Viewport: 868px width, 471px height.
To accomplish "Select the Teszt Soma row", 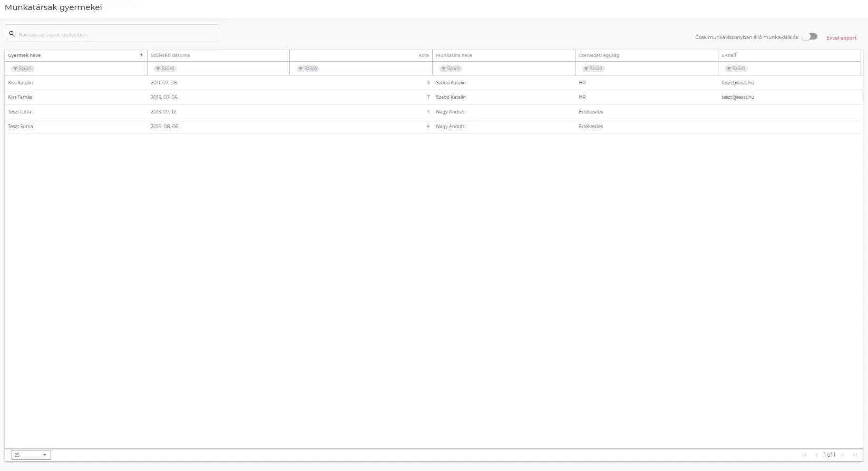I will (x=21, y=127).
